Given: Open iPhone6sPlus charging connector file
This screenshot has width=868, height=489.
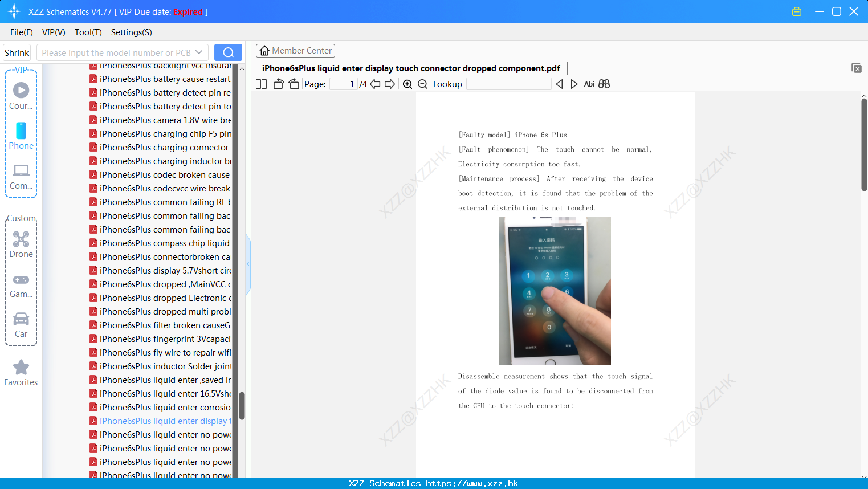Looking at the screenshot, I should pos(161,148).
